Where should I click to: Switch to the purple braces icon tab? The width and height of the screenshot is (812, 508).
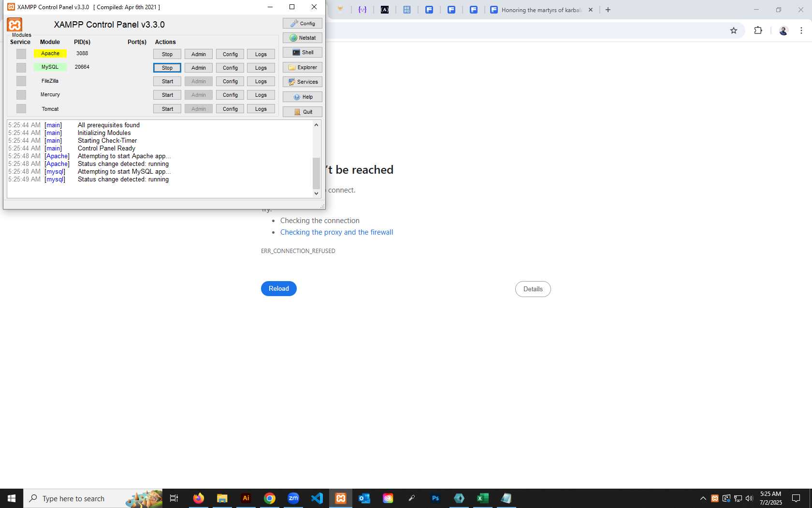[x=362, y=10]
